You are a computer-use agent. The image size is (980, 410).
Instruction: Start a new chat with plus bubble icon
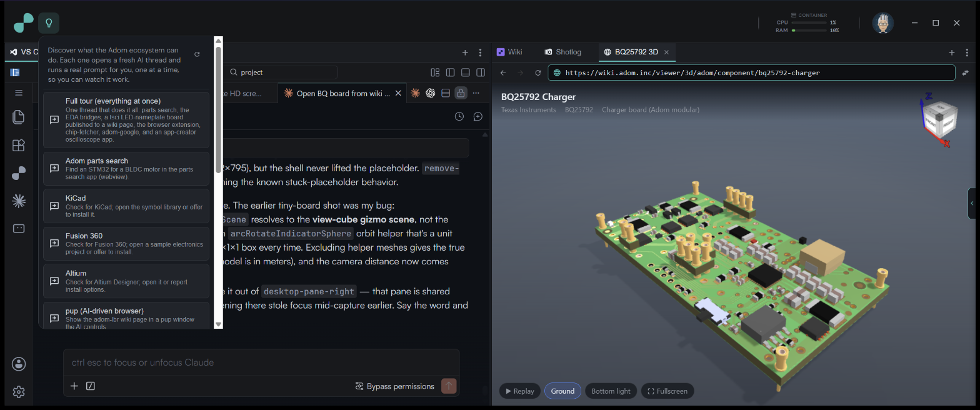coord(477,116)
